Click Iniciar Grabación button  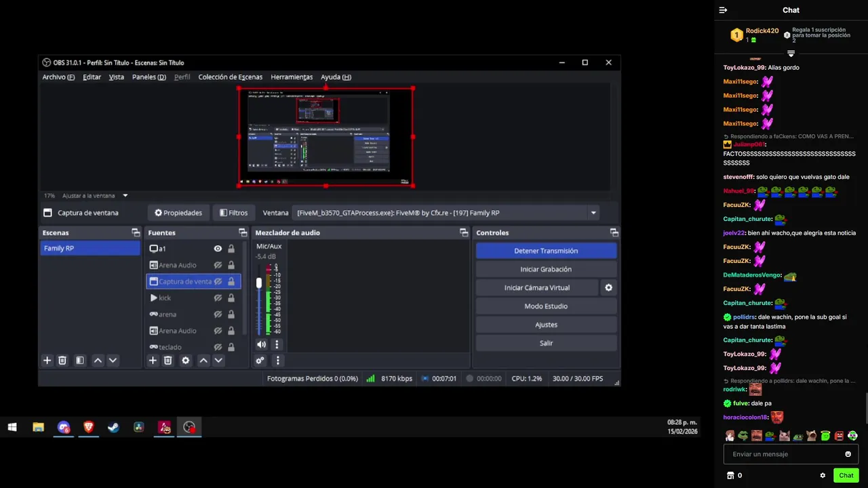546,269
